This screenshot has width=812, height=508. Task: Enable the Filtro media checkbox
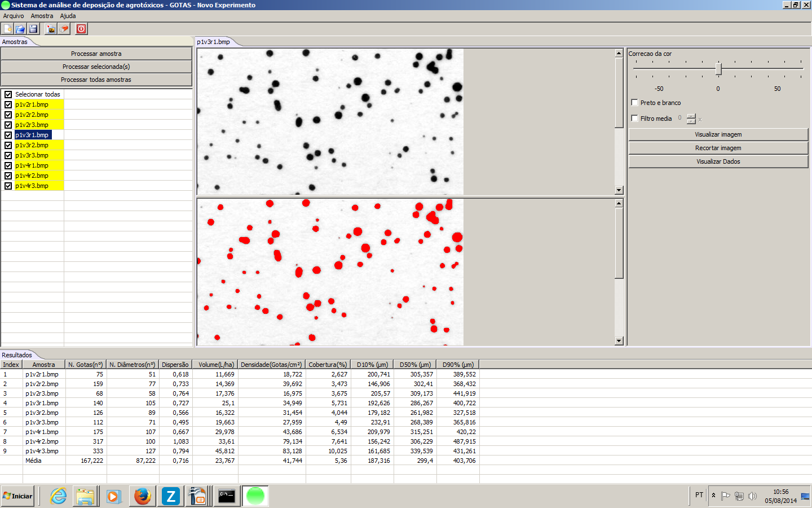pos(635,119)
